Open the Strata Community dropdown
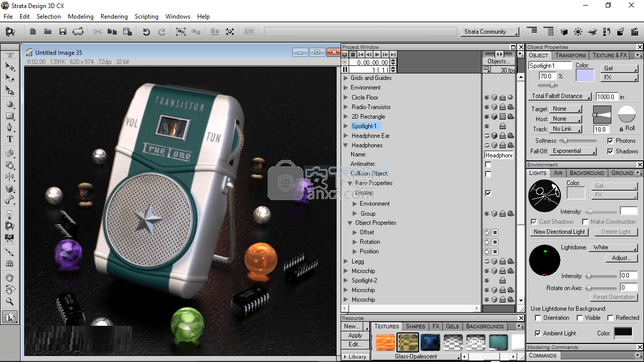The width and height of the screenshot is (644, 362). 490,32
